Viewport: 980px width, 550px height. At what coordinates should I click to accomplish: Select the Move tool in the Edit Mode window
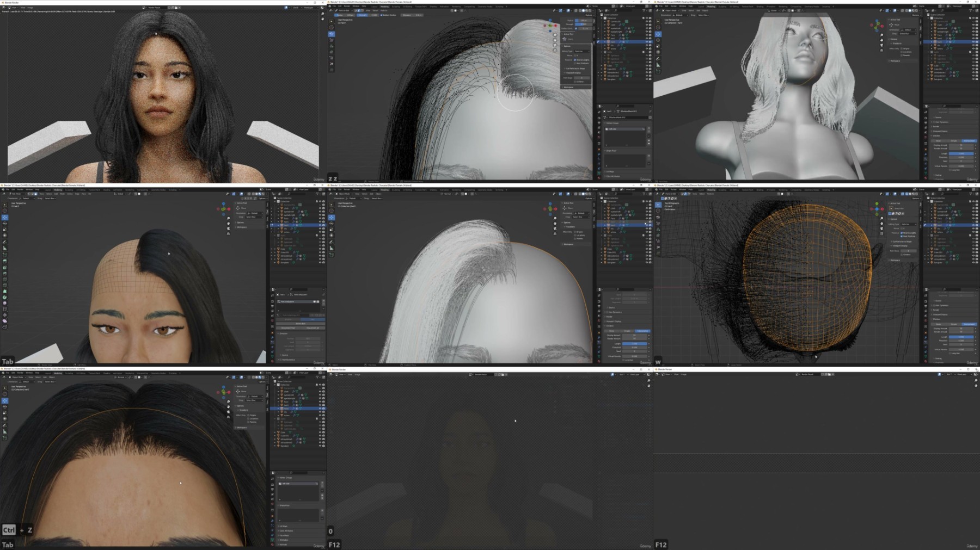click(5, 217)
